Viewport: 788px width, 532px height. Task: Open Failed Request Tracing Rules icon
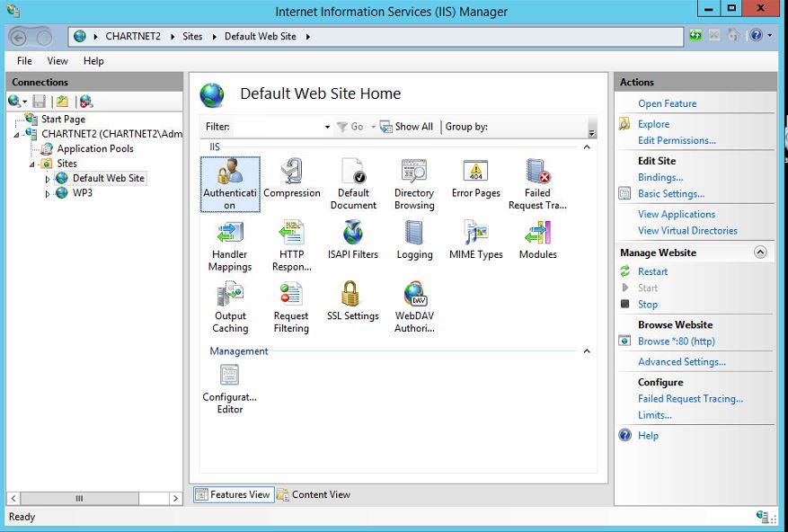pyautogui.click(x=537, y=184)
